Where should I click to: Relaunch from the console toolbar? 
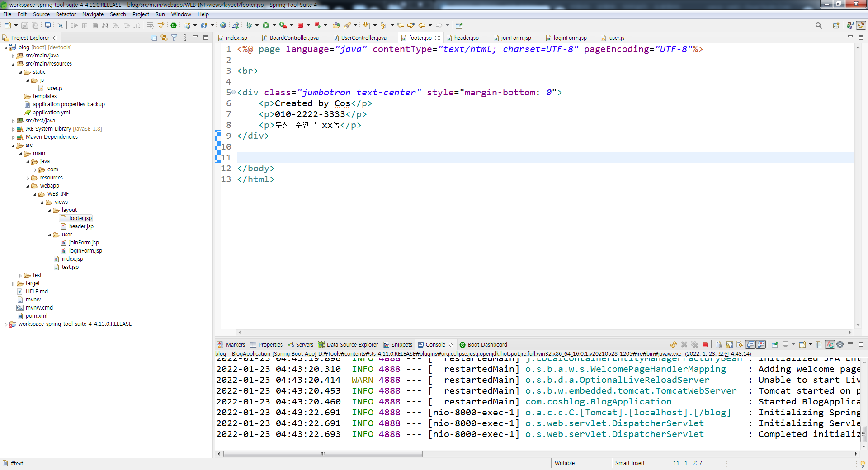tap(674, 344)
